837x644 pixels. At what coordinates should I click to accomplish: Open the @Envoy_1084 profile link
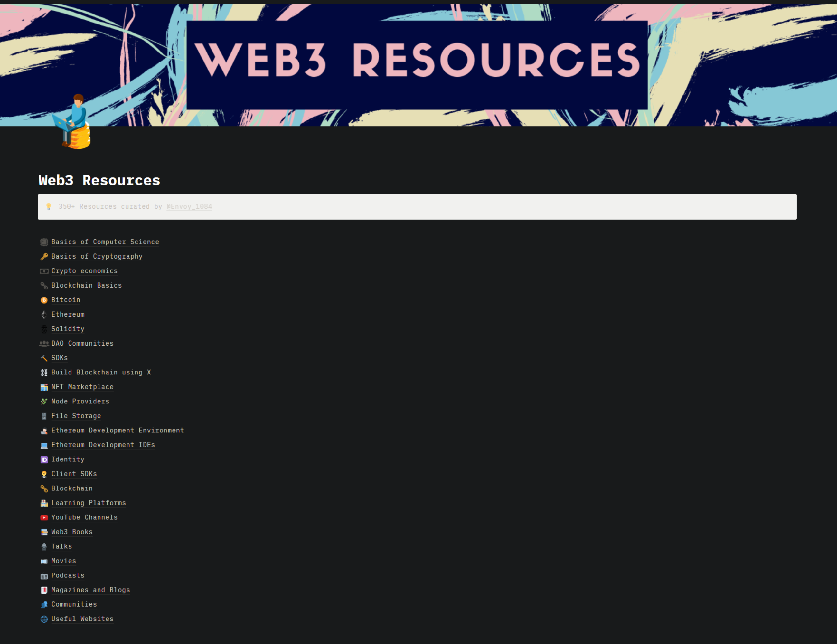189,207
